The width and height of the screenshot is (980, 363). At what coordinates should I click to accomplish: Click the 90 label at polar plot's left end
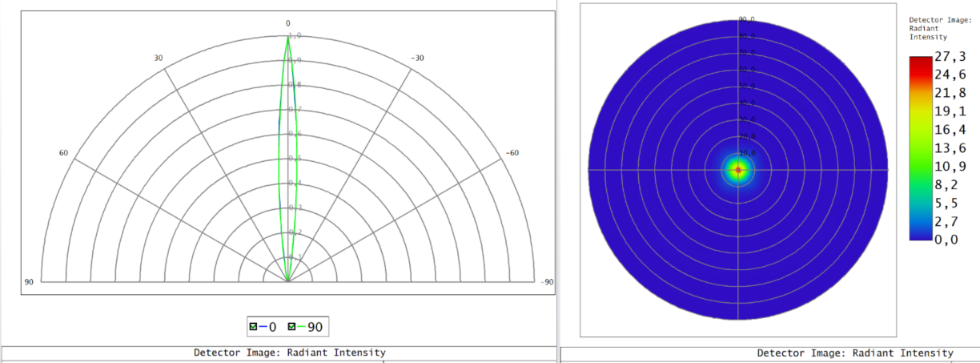tap(29, 282)
